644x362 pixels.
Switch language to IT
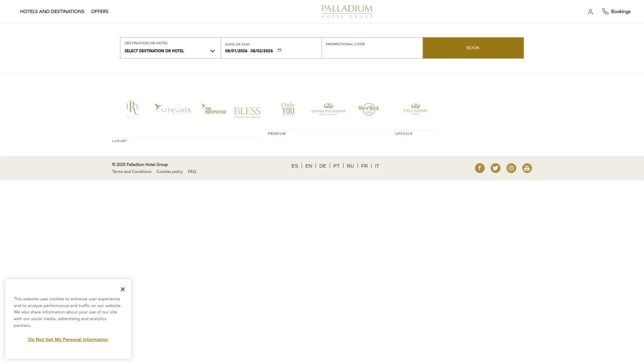click(x=377, y=166)
